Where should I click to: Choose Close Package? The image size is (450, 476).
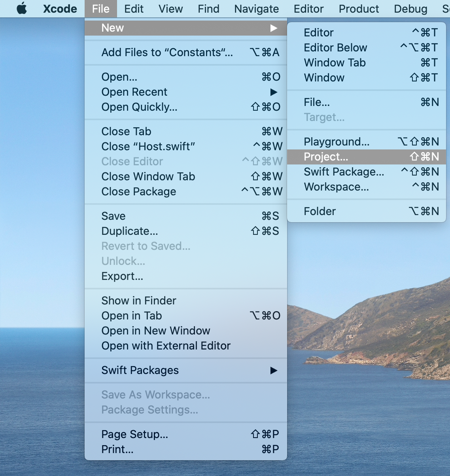click(x=186, y=192)
